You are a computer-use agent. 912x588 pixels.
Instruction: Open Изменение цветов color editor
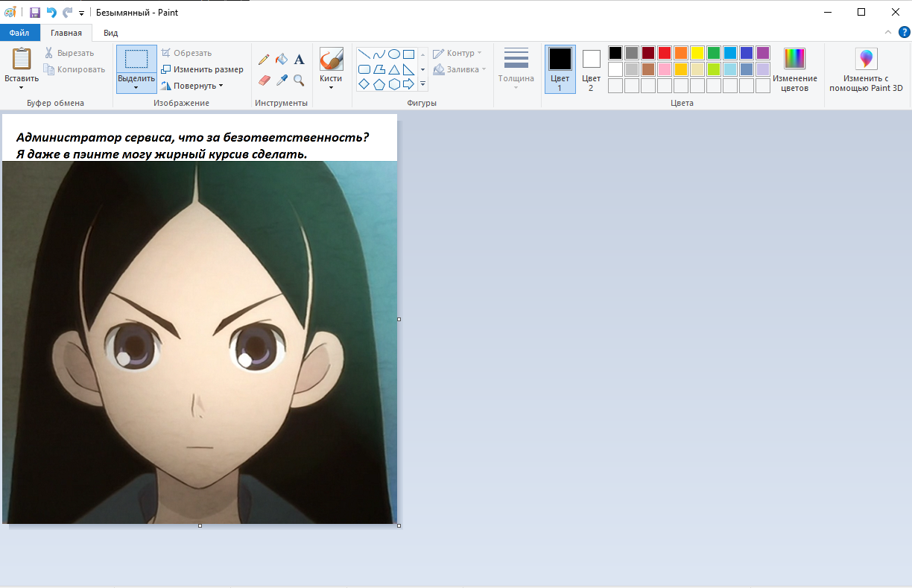click(795, 69)
